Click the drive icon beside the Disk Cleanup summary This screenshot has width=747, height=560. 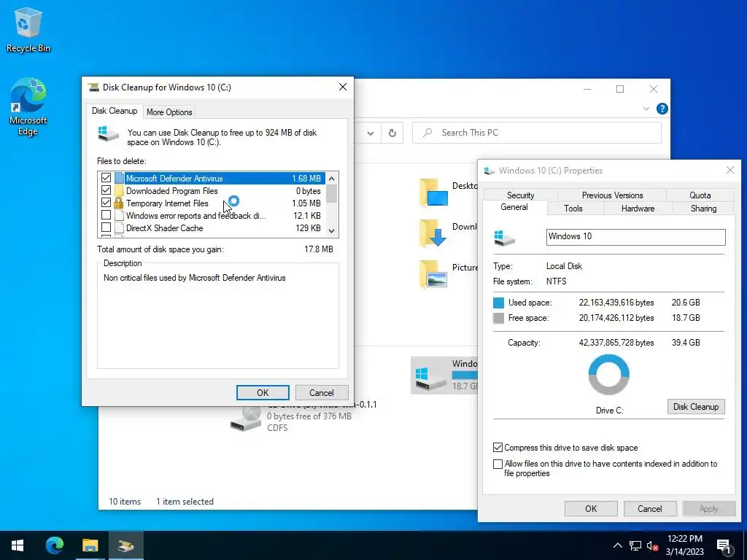(108, 134)
